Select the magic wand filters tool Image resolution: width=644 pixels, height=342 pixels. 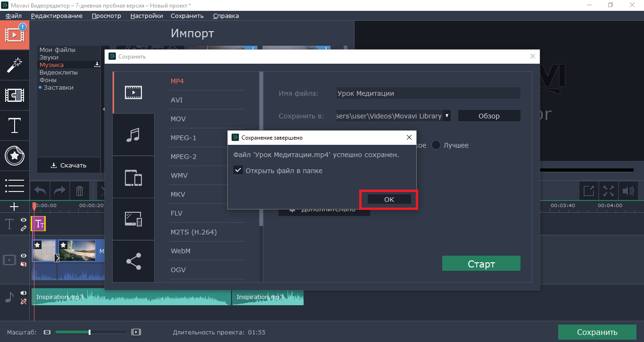[14, 65]
